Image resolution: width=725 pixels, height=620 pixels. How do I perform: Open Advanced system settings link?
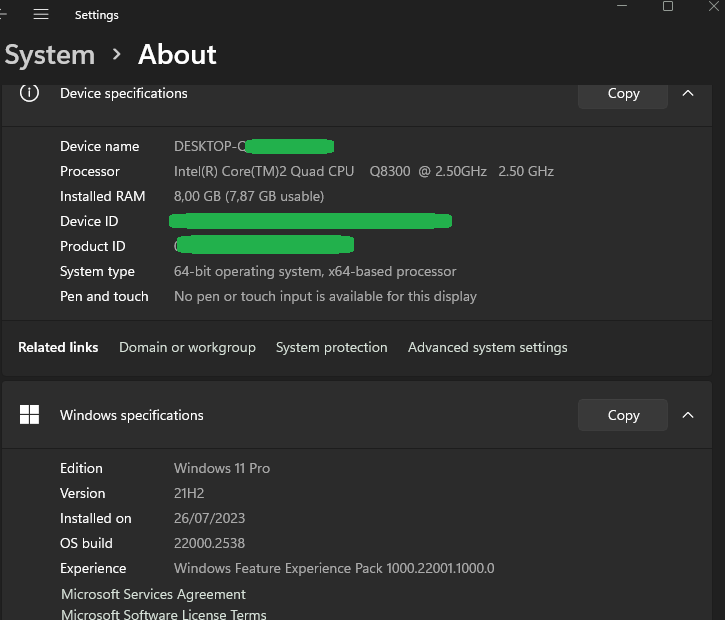(487, 348)
